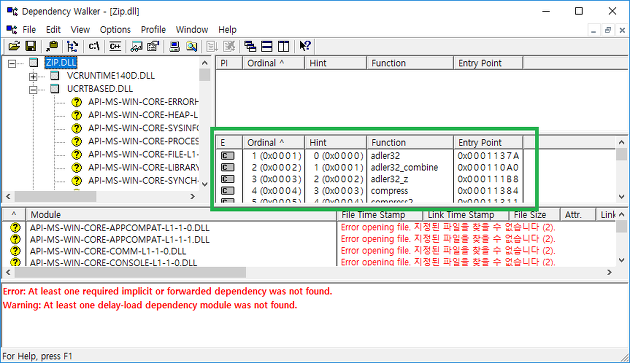Open System Information computer icon

174,47
